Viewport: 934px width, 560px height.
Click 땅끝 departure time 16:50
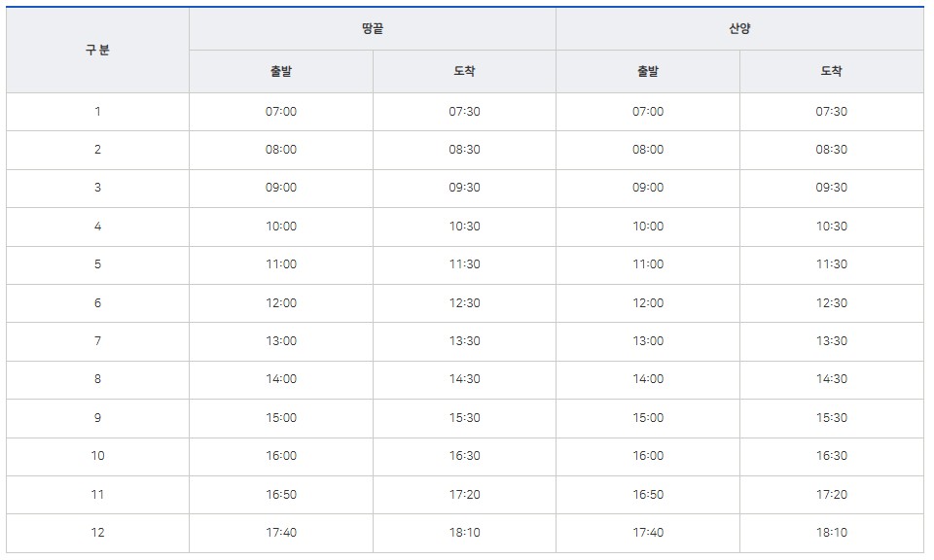[281, 495]
